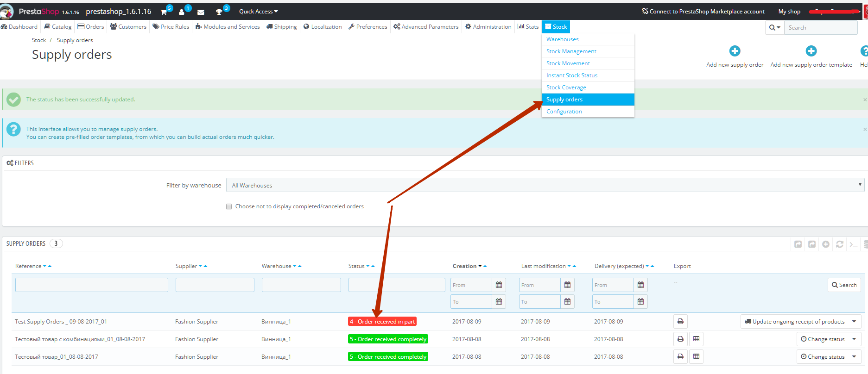The width and height of the screenshot is (868, 374).
Task: Export details table for Тестовый товар с комбинациями
Action: pos(696,339)
